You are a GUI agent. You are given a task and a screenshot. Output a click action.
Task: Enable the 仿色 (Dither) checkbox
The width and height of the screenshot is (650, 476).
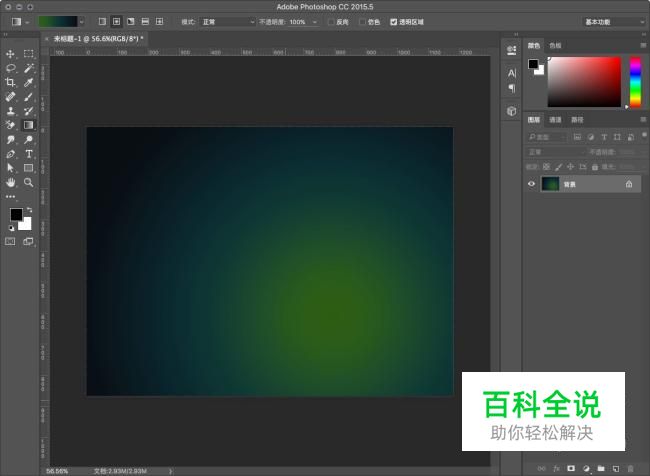click(x=362, y=21)
